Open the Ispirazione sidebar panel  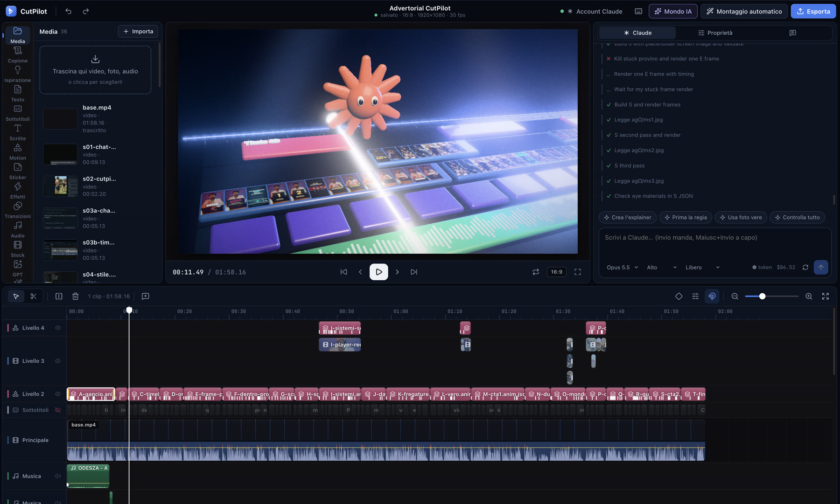point(17,74)
